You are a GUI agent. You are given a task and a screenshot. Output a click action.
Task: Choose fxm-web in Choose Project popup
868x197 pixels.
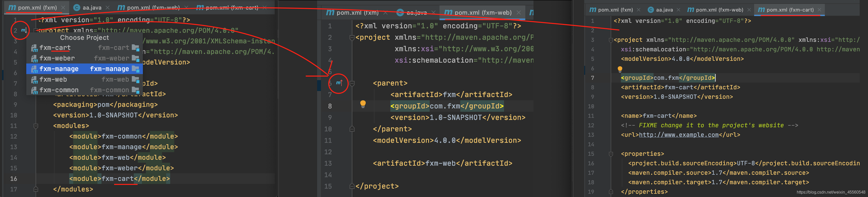pos(85,80)
